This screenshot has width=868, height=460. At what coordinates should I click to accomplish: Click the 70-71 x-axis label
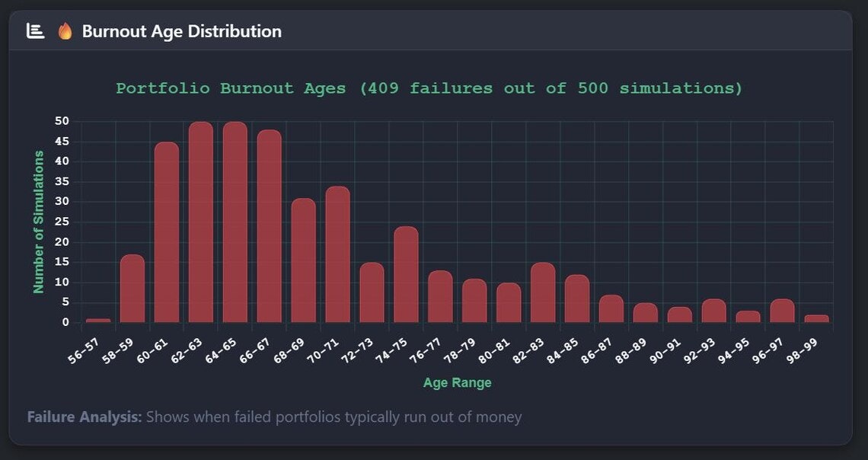[324, 351]
